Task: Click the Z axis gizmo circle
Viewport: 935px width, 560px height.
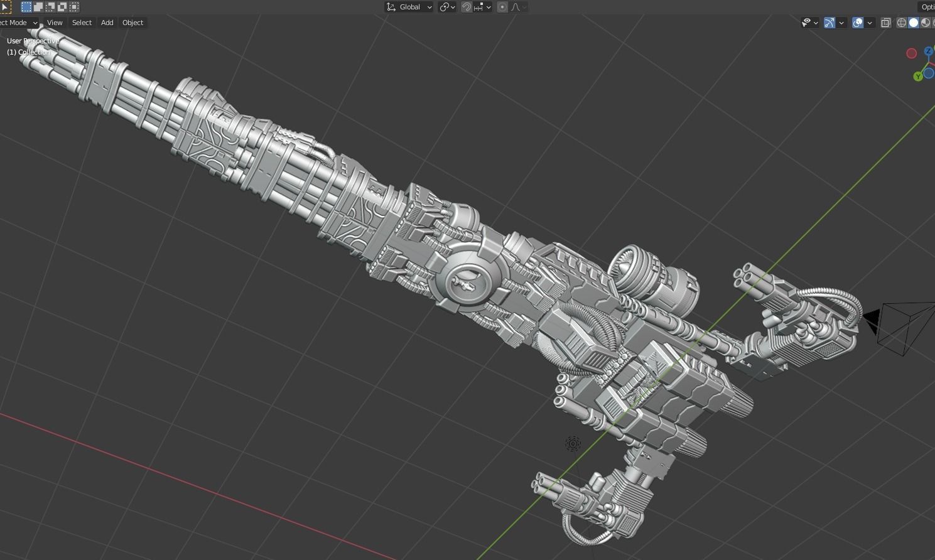Action: click(929, 51)
